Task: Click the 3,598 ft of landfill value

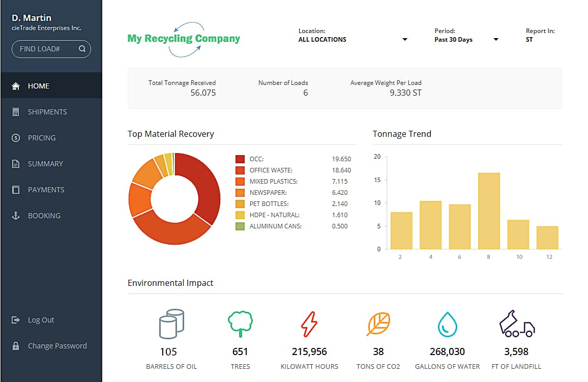Action: pyautogui.click(x=516, y=351)
